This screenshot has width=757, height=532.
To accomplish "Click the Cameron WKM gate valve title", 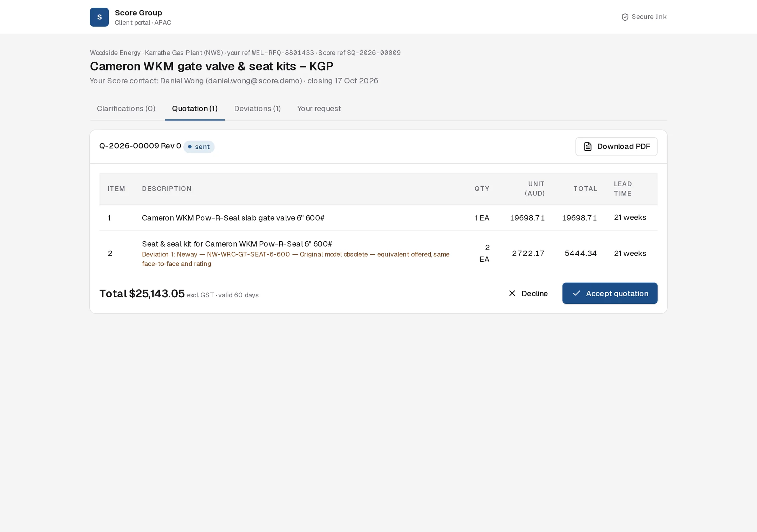I will 212,66.
